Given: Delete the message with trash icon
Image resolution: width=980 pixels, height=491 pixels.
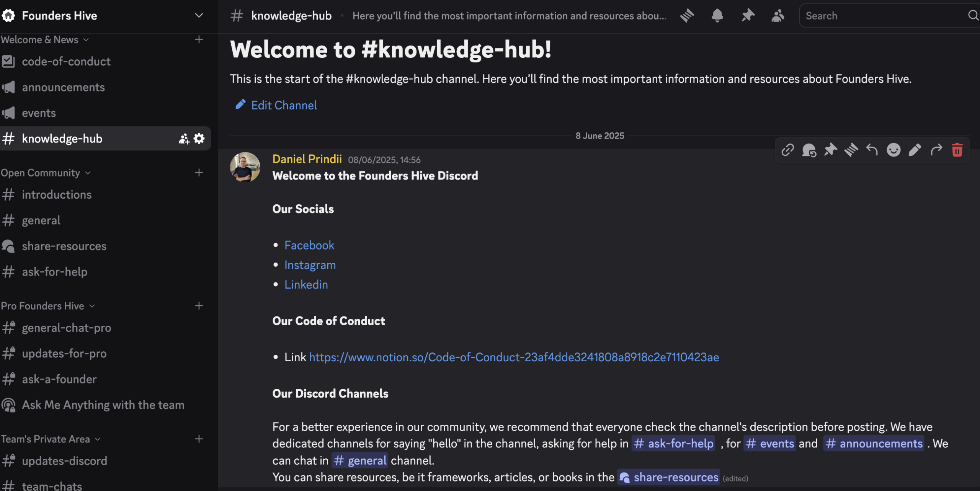Looking at the screenshot, I should pos(957,150).
